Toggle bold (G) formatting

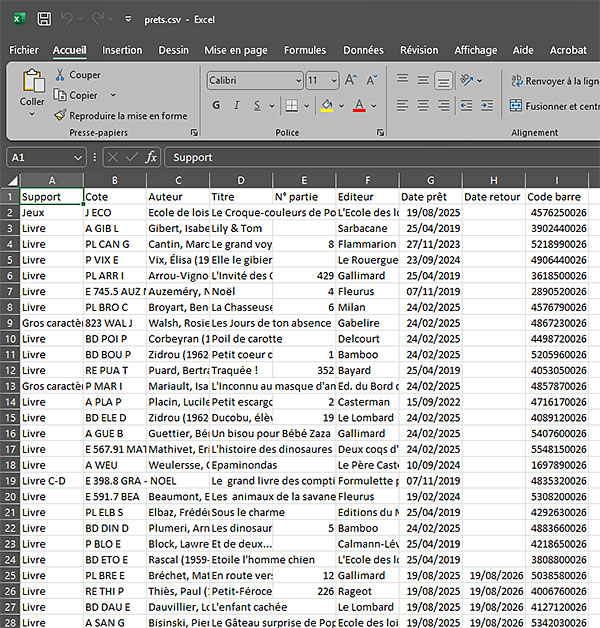pos(217,105)
